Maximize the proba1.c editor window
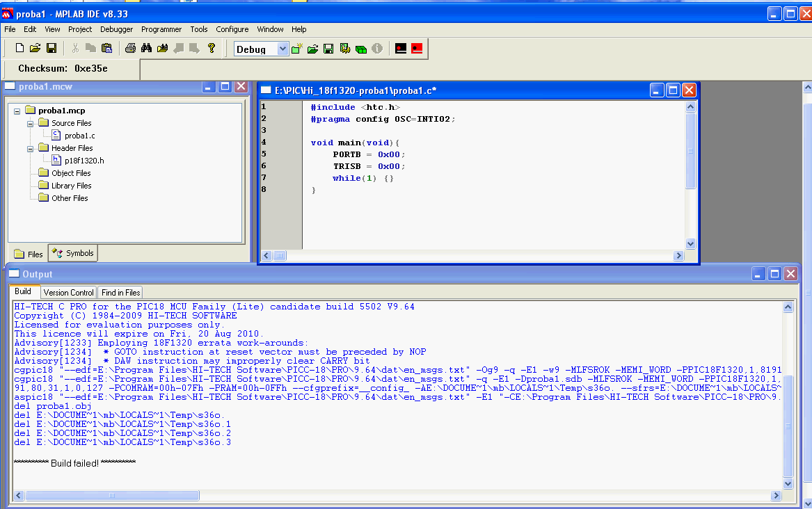Image resolution: width=812 pixels, height=509 pixels. point(673,90)
